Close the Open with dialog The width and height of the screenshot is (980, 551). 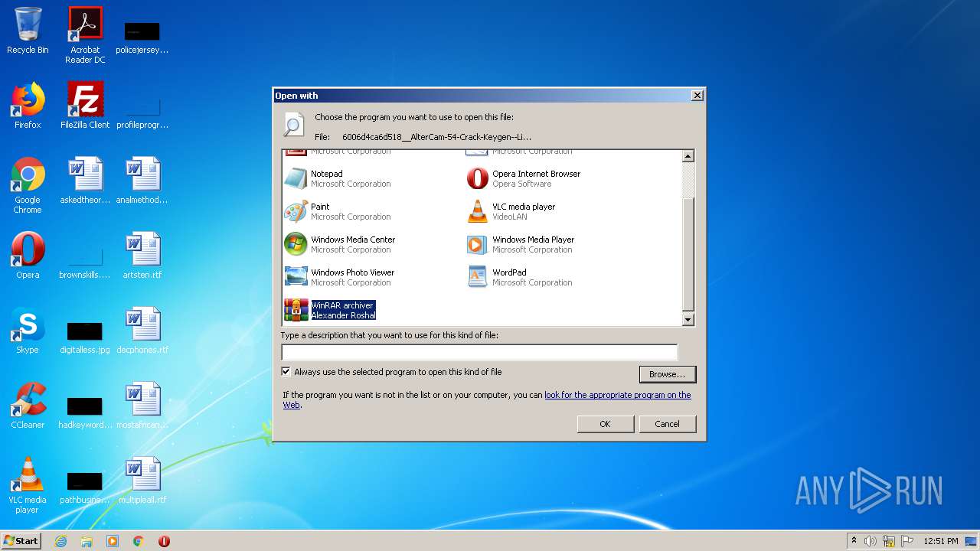tap(697, 96)
